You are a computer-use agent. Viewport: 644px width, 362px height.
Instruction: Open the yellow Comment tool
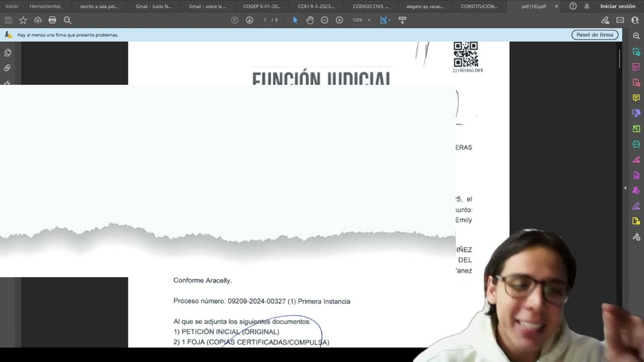click(636, 98)
